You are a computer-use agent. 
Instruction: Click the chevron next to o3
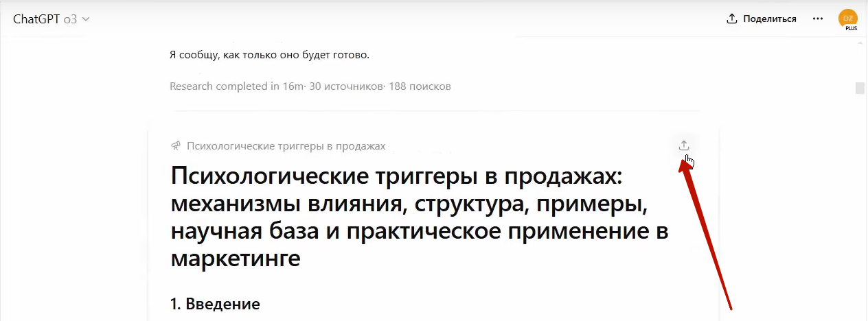coord(86,19)
